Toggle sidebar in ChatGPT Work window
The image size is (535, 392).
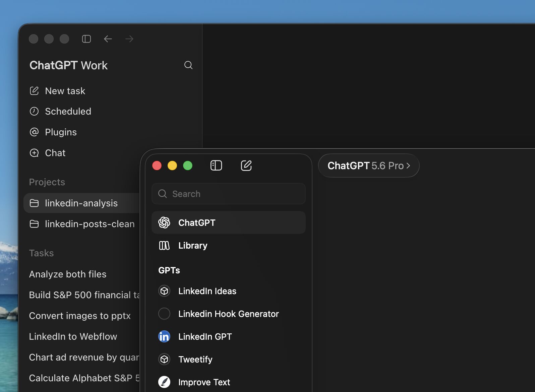point(86,39)
